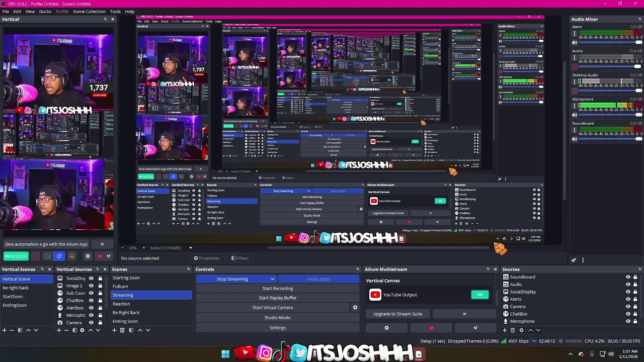Toggle lock on vertical Camera source

click(100, 322)
